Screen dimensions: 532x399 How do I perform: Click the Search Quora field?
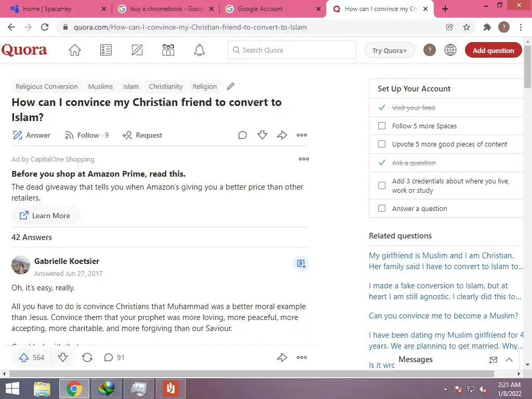click(292, 50)
